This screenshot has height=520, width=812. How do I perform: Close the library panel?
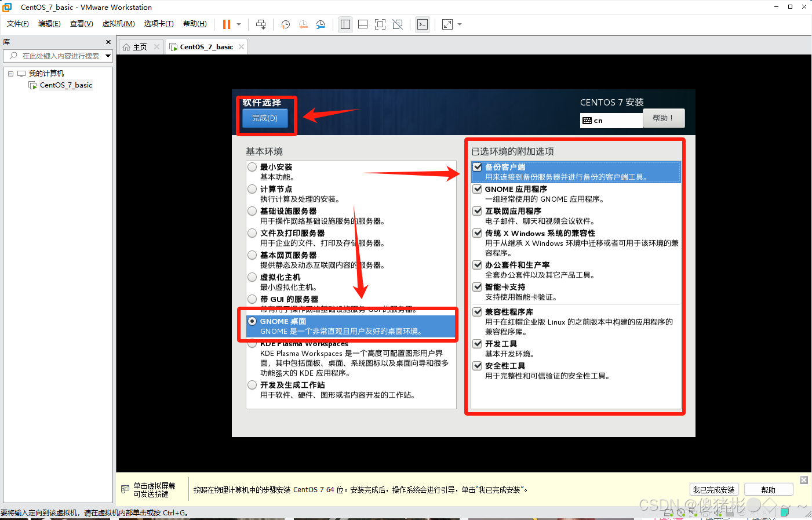(x=108, y=42)
